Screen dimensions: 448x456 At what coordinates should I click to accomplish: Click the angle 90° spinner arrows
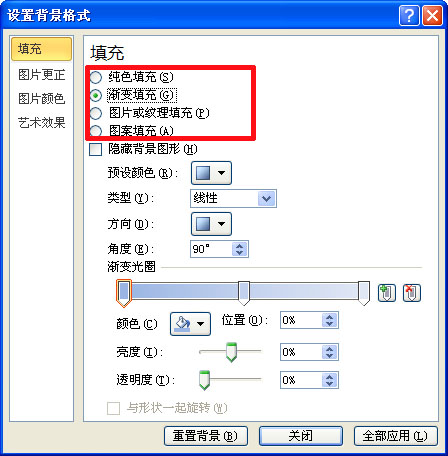click(x=239, y=249)
